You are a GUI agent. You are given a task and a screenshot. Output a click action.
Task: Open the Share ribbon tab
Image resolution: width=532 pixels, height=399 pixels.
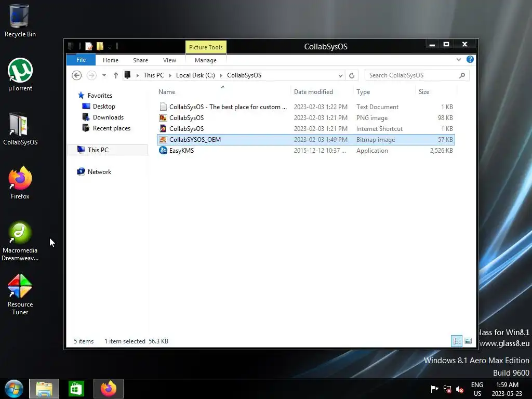click(x=140, y=60)
